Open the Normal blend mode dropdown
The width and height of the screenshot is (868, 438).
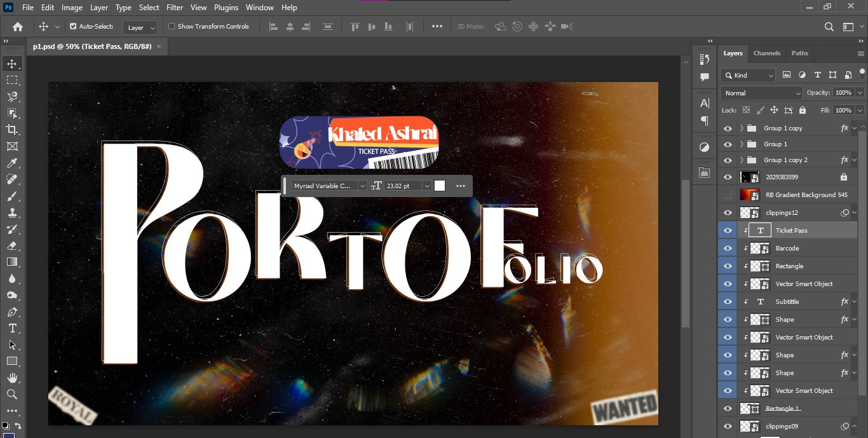762,93
